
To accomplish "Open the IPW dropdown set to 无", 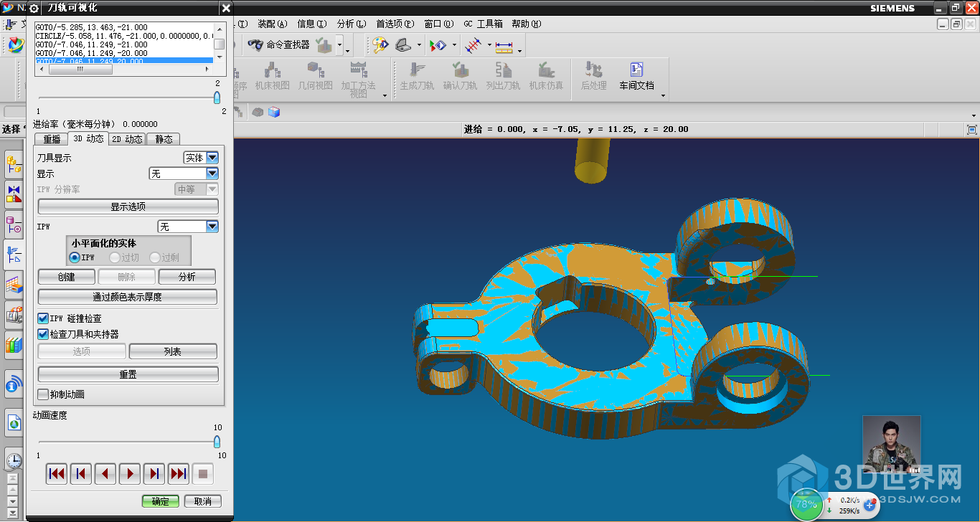I will pyautogui.click(x=212, y=227).
